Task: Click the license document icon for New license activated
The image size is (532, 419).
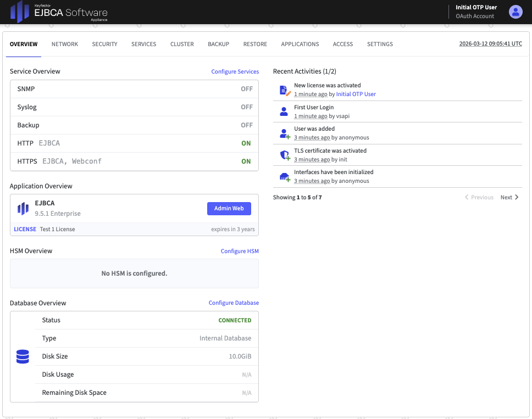Action: pyautogui.click(x=285, y=90)
